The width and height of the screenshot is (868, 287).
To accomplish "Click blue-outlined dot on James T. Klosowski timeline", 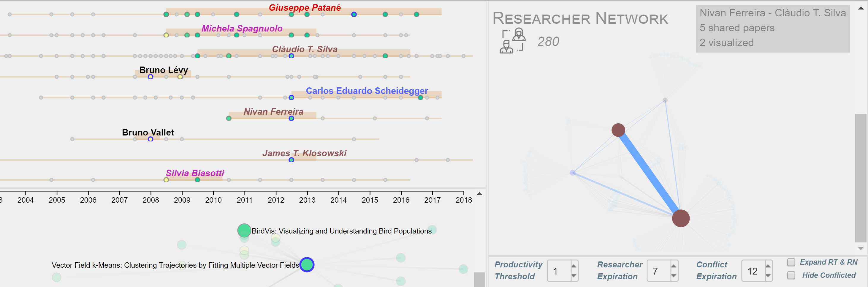I will tap(291, 160).
